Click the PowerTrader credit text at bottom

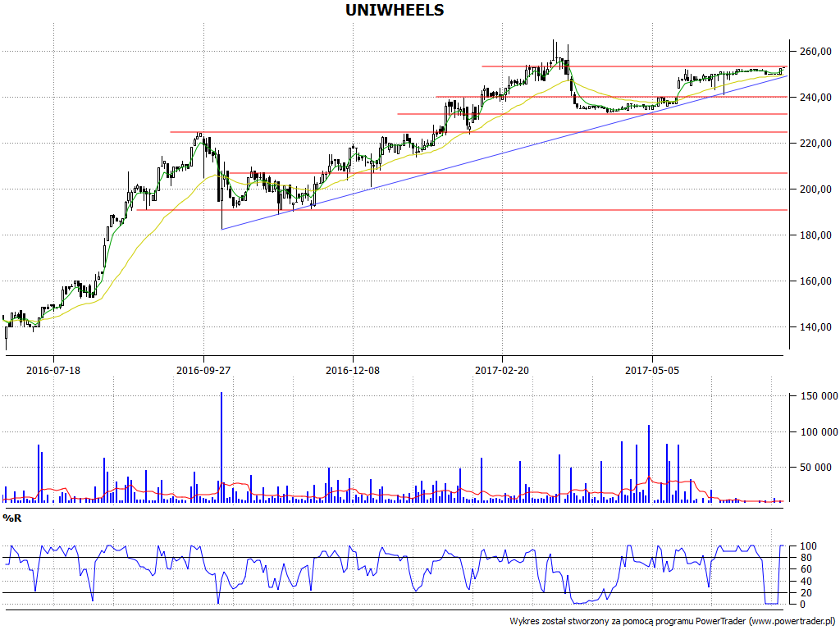coord(673,622)
